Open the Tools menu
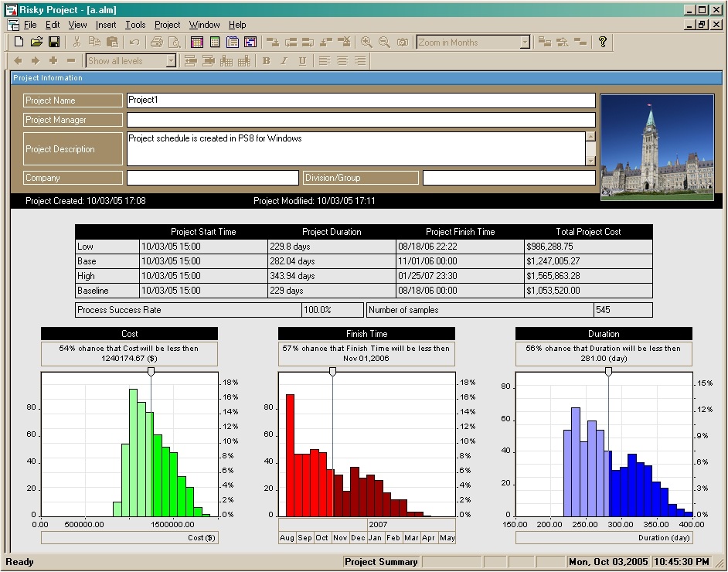The width and height of the screenshot is (728, 572). [135, 25]
